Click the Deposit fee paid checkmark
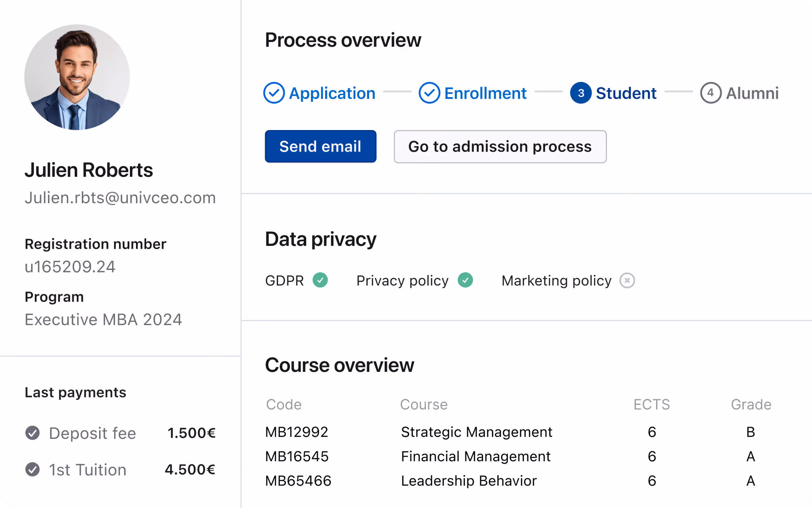812x508 pixels. (x=32, y=433)
